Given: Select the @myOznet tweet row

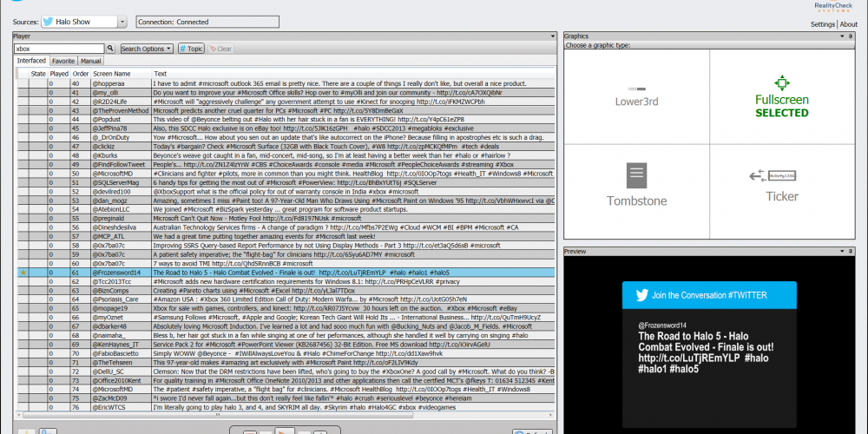Looking at the screenshot, I should click(286, 317).
